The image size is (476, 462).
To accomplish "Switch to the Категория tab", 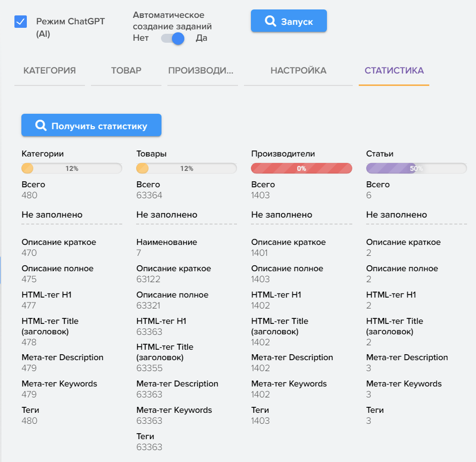I will (x=50, y=71).
